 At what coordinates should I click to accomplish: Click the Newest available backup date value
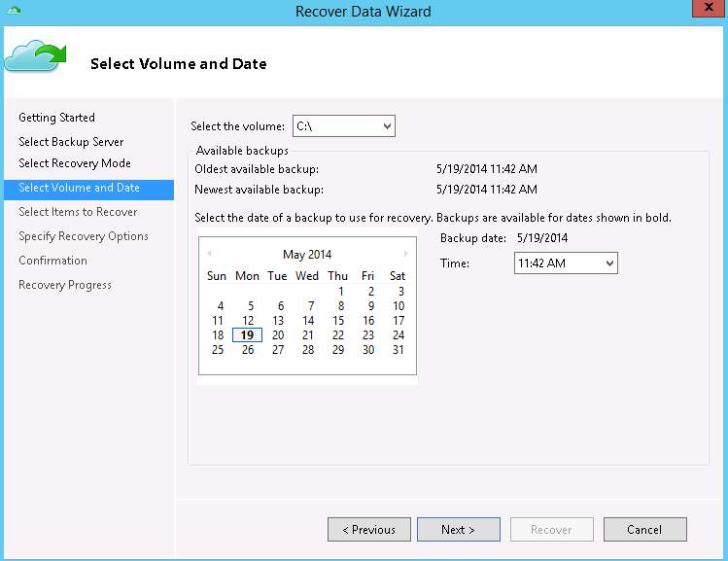click(487, 190)
